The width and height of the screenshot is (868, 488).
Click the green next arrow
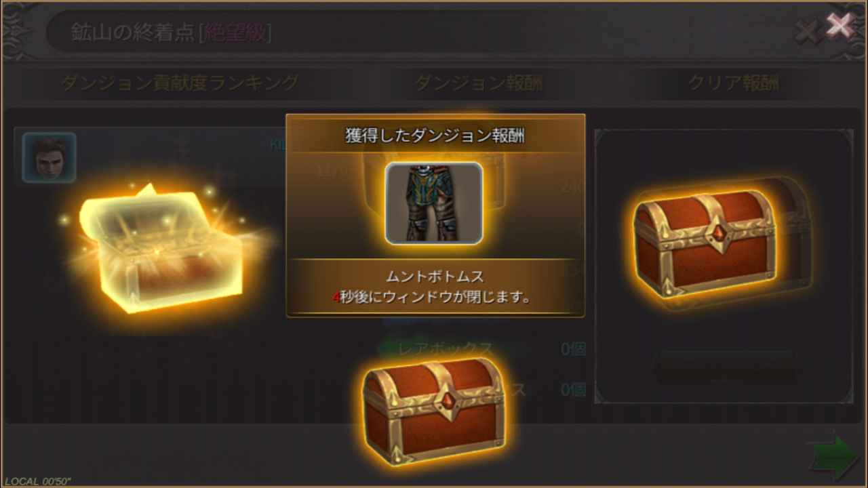(x=833, y=456)
